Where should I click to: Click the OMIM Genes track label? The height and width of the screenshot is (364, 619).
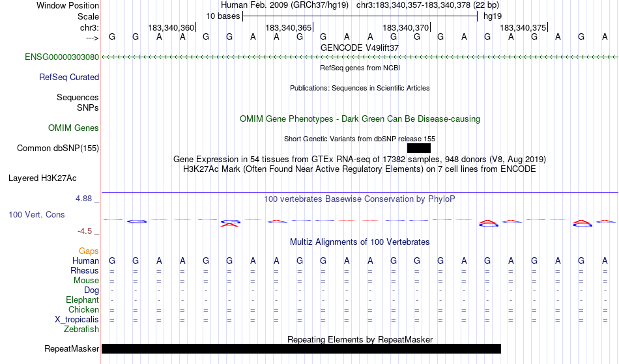pyautogui.click(x=74, y=128)
